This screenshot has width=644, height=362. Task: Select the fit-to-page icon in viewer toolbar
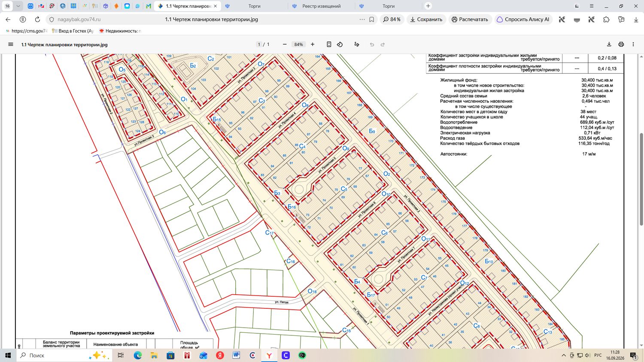[329, 44]
